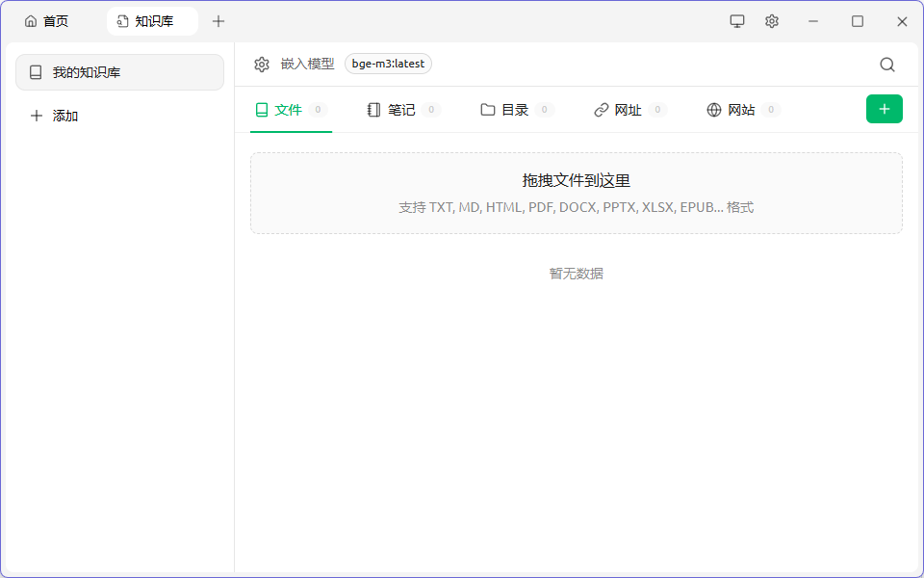This screenshot has height=578, width=924.
Task: Click the monitor display icon in title bar
Action: [737, 21]
